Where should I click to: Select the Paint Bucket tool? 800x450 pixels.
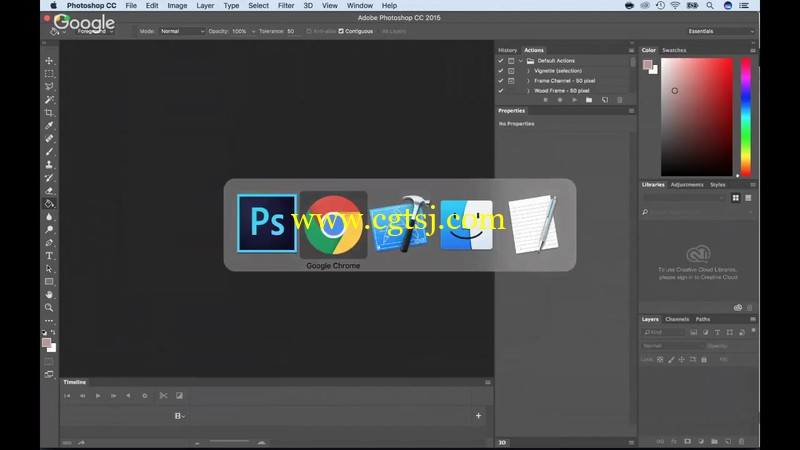(49, 204)
